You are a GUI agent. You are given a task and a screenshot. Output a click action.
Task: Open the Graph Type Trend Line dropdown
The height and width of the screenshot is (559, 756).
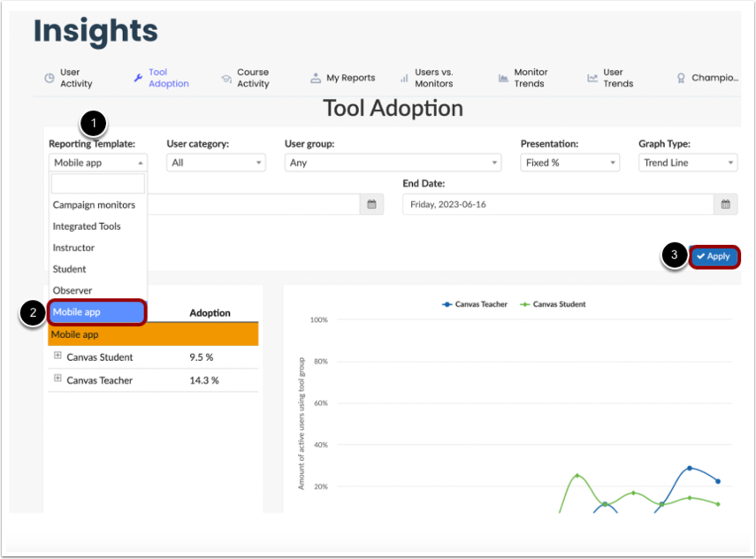click(x=688, y=163)
